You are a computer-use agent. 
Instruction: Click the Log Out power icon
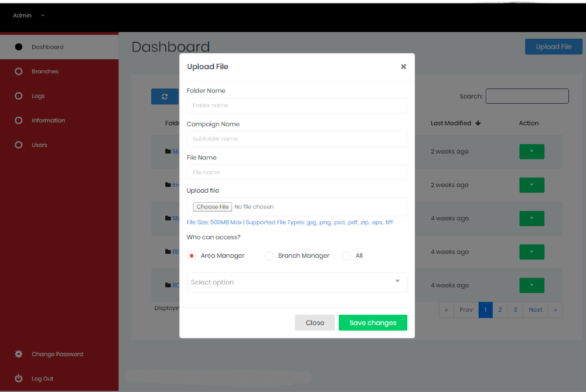(x=19, y=379)
